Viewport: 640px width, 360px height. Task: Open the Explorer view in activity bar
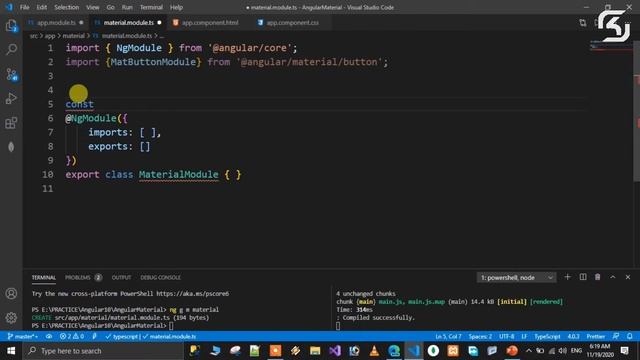pyautogui.click(x=11, y=26)
